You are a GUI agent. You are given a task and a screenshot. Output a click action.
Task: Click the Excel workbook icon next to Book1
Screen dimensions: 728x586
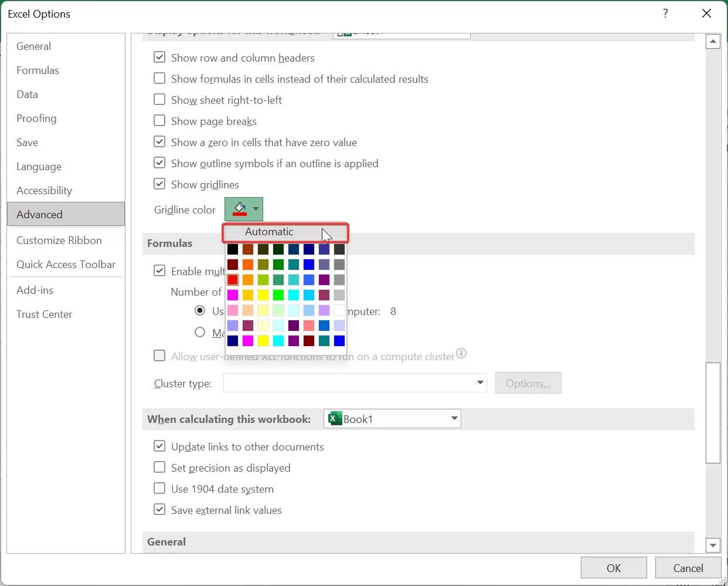[x=335, y=418]
